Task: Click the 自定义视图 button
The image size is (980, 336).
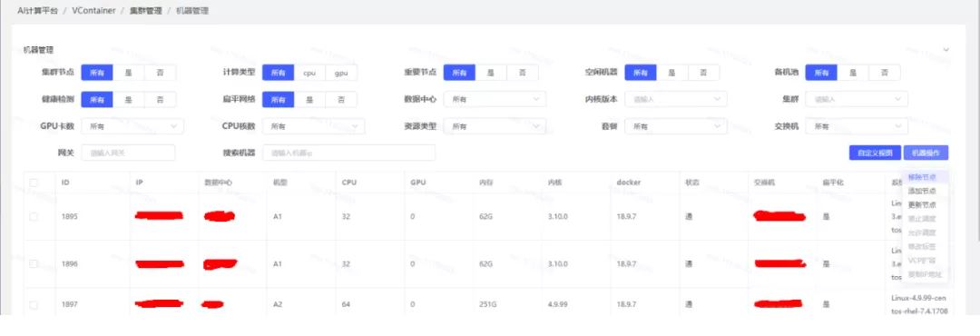Action: (x=875, y=153)
